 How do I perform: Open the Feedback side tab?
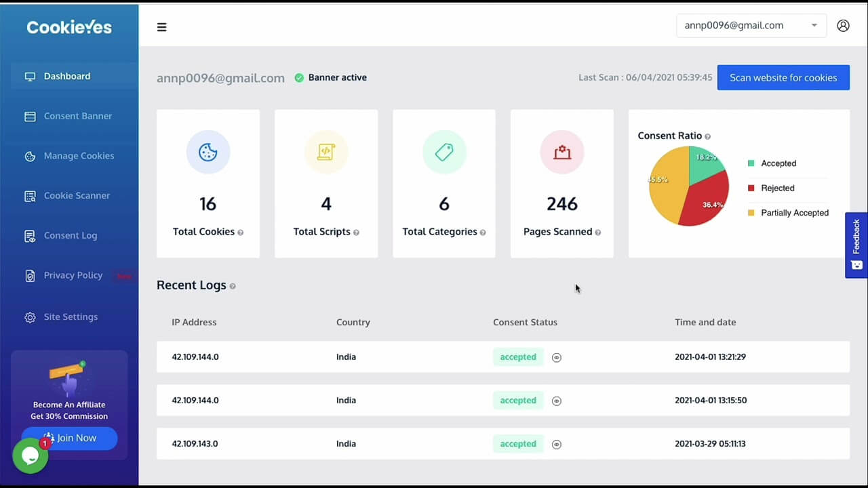856,245
